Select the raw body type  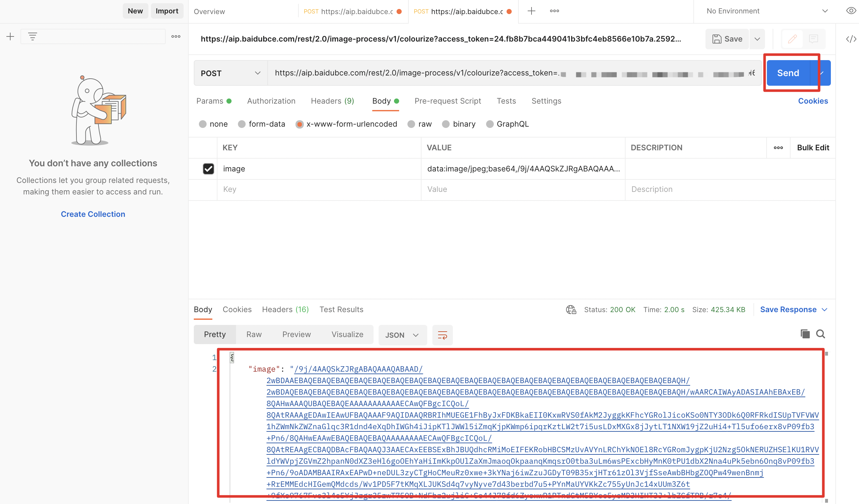(412, 124)
